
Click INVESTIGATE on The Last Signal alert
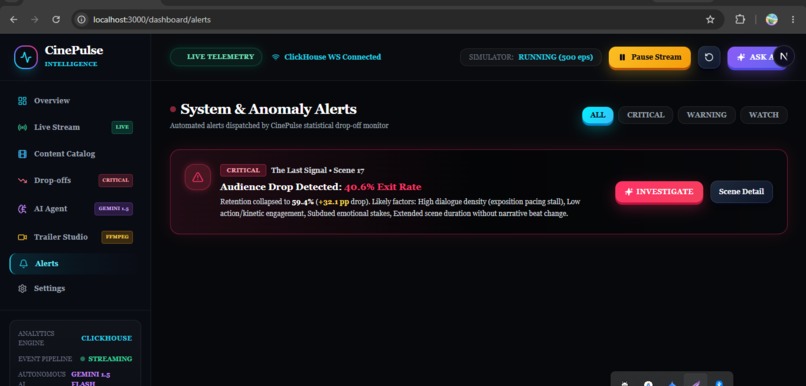coord(659,192)
